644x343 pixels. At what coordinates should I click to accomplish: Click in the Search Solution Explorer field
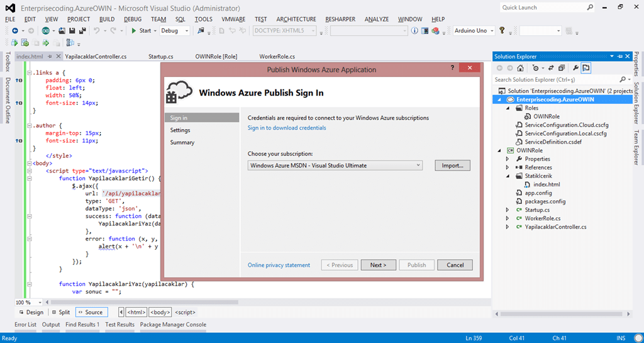[555, 79]
